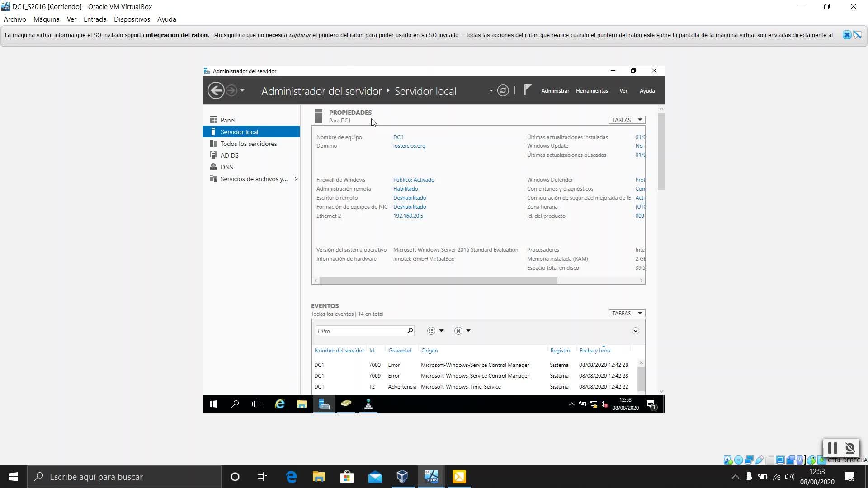Open Server Manager icon in guest taskbar

tap(324, 404)
